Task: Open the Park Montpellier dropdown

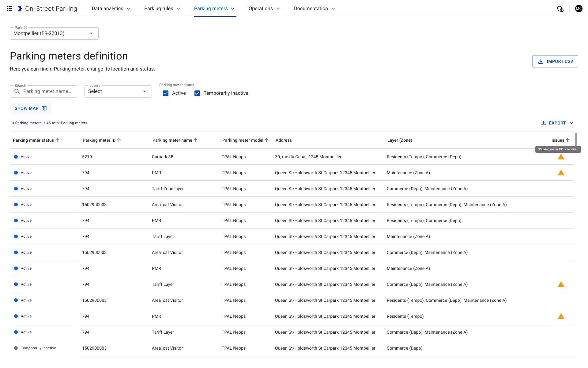Action: coord(54,33)
